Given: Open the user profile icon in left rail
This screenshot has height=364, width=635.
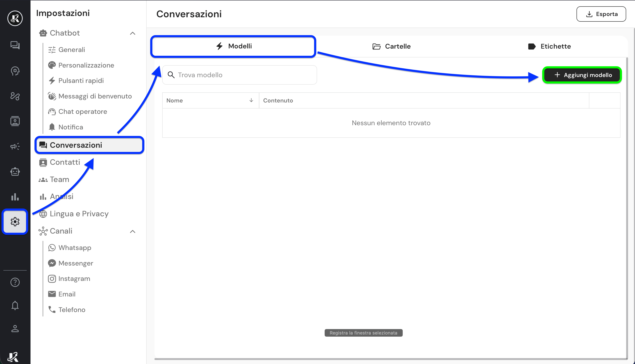Looking at the screenshot, I should coord(15,328).
